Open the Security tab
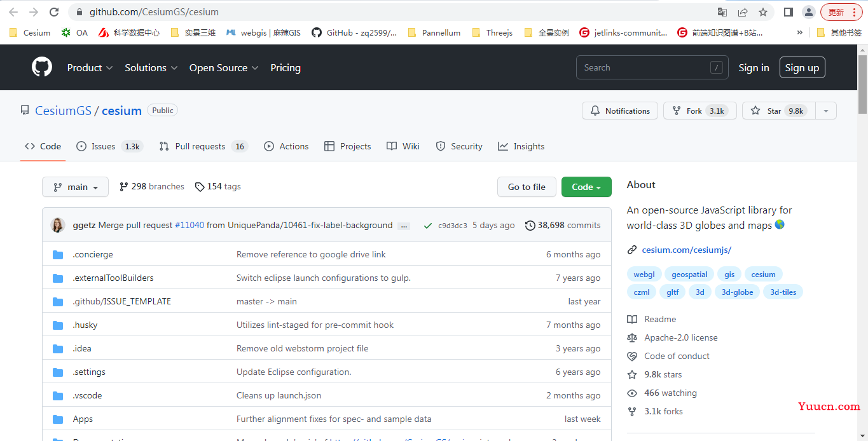Screen dimensions: 868x441 459,146
